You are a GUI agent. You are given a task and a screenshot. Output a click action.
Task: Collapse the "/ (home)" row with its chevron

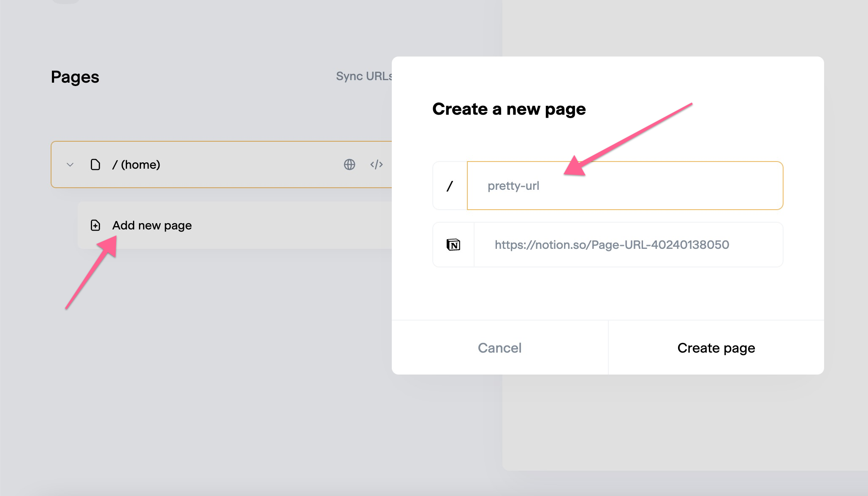70,164
